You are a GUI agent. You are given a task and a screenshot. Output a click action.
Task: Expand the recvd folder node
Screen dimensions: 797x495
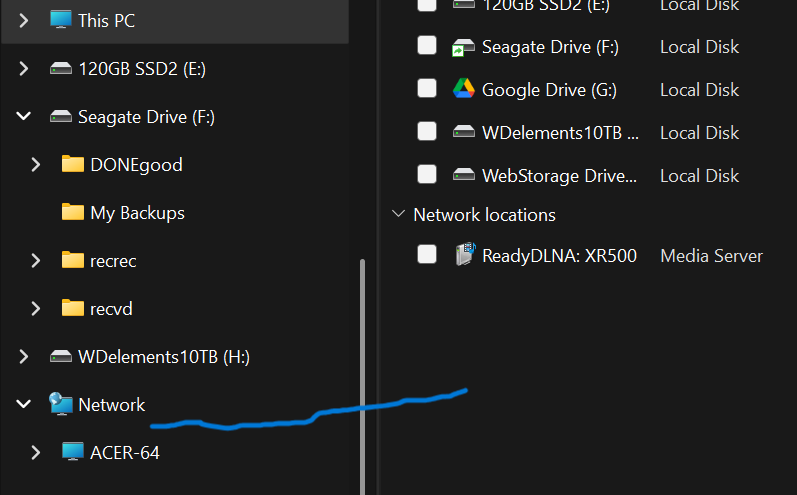(x=36, y=308)
